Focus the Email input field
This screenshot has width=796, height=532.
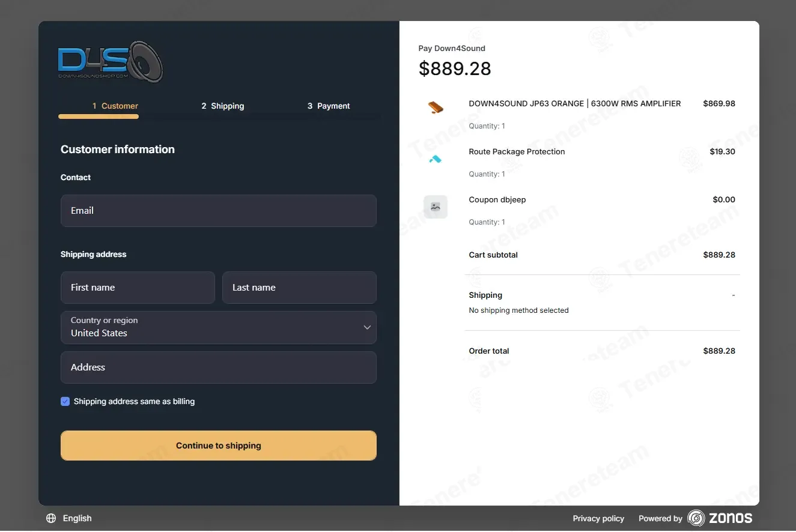pyautogui.click(x=219, y=211)
